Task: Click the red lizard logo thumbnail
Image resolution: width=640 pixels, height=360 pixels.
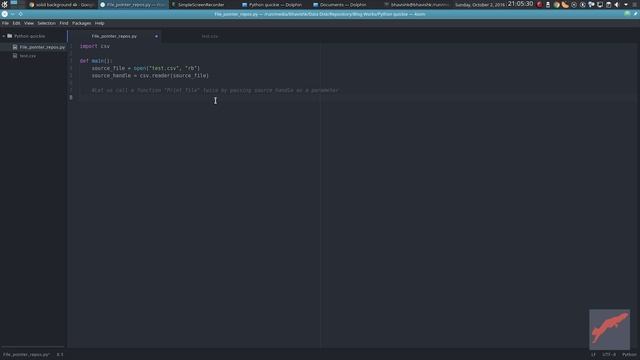Action: [x=609, y=329]
